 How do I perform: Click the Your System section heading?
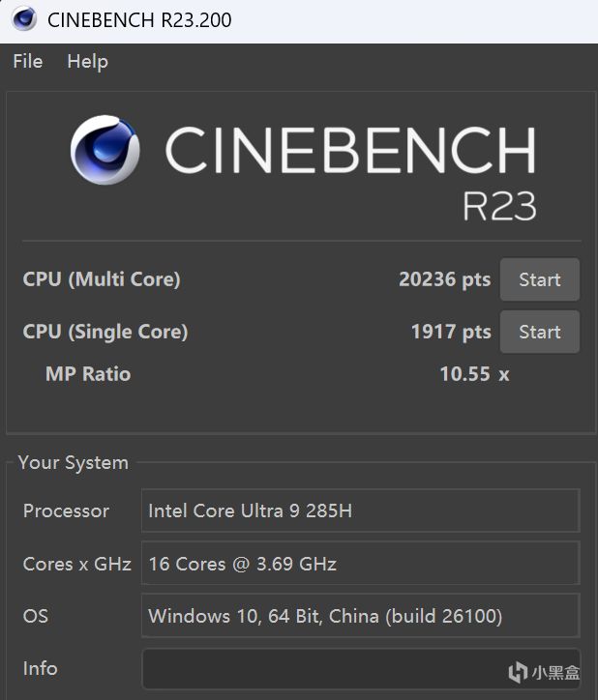pyautogui.click(x=73, y=463)
